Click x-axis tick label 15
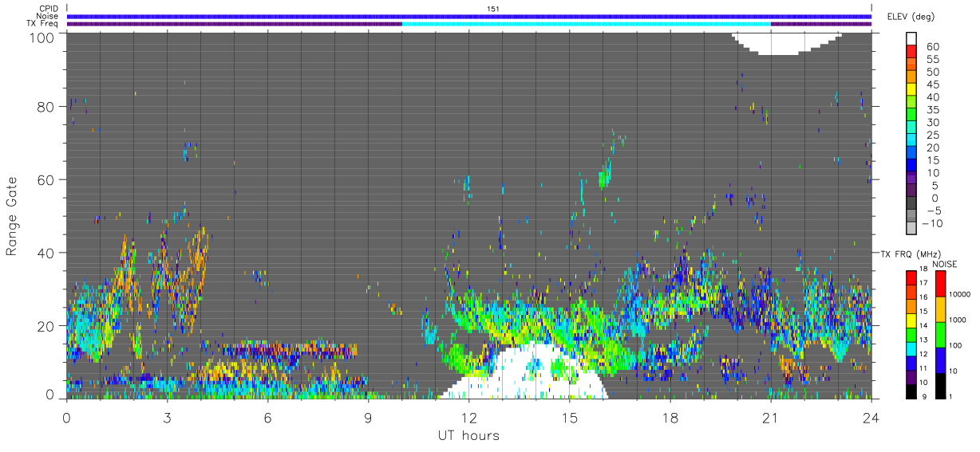Viewport: 980px width, 452px height. [x=569, y=417]
